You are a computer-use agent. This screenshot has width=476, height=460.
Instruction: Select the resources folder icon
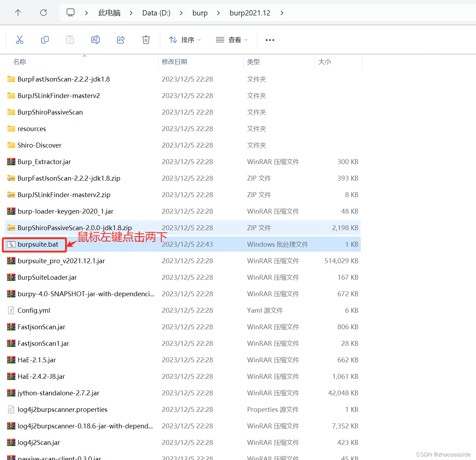(11, 129)
